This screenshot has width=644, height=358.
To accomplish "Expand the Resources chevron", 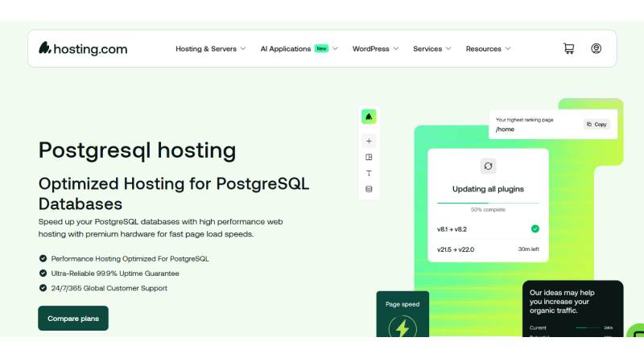I will [x=508, y=49].
